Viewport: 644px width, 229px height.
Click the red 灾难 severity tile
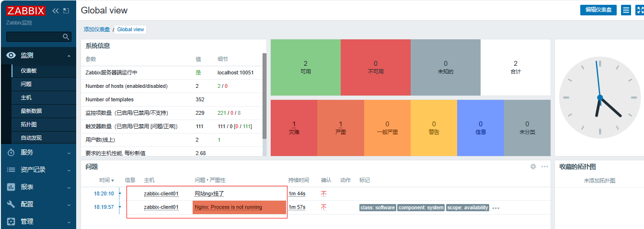point(294,127)
